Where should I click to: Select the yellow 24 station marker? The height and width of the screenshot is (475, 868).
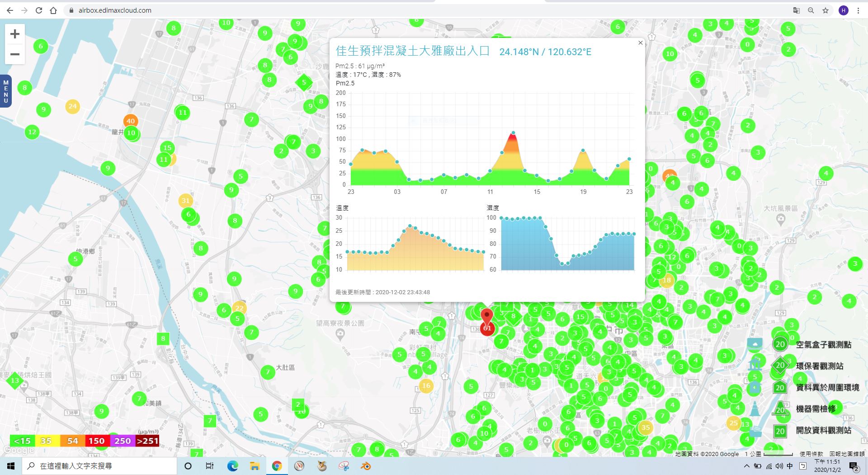coord(72,106)
